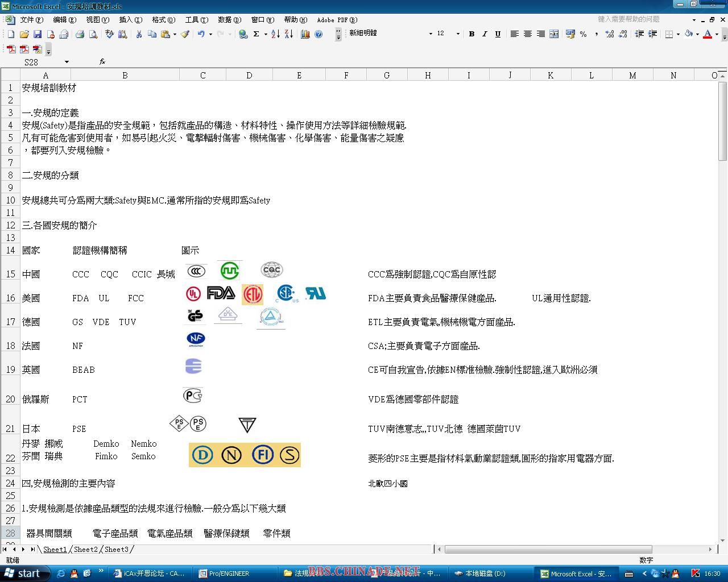728x582 pixels.
Task: Open the 文件(F) menu
Action: pyautogui.click(x=31, y=20)
